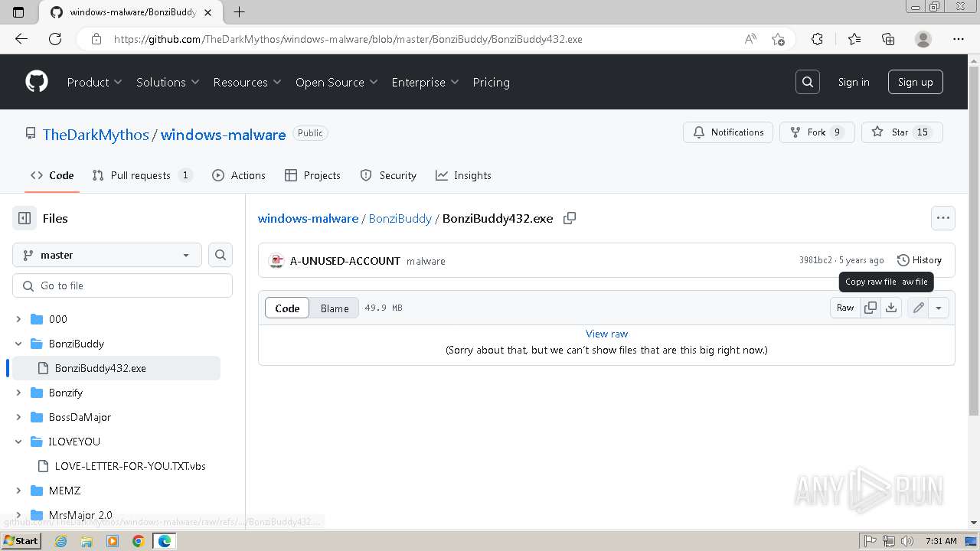The image size is (980, 551).
Task: Expand the MEMZ folder
Action: click(18, 491)
